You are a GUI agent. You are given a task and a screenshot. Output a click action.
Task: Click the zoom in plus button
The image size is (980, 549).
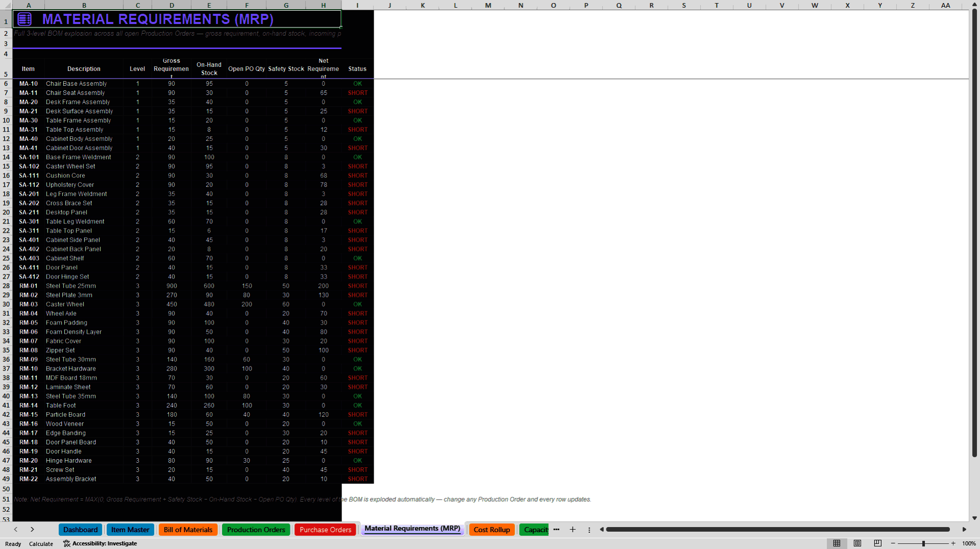953,543
